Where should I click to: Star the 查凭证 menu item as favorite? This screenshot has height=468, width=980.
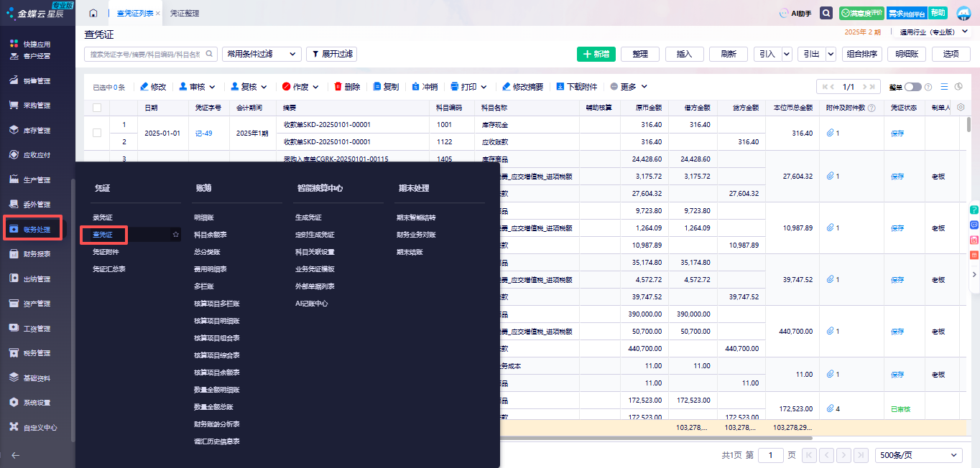(x=175, y=235)
